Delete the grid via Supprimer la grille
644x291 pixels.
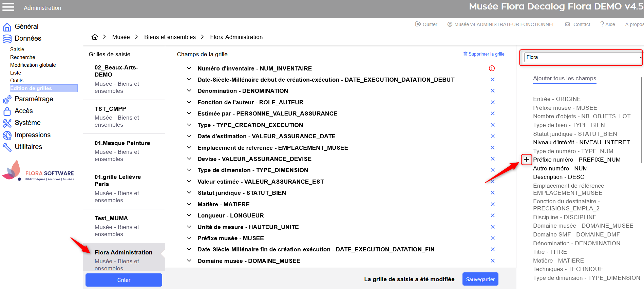point(484,54)
